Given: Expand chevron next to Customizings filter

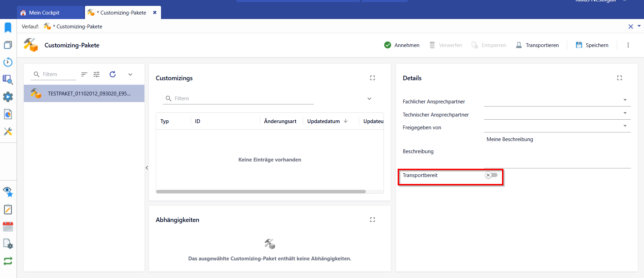Looking at the screenshot, I should [369, 99].
